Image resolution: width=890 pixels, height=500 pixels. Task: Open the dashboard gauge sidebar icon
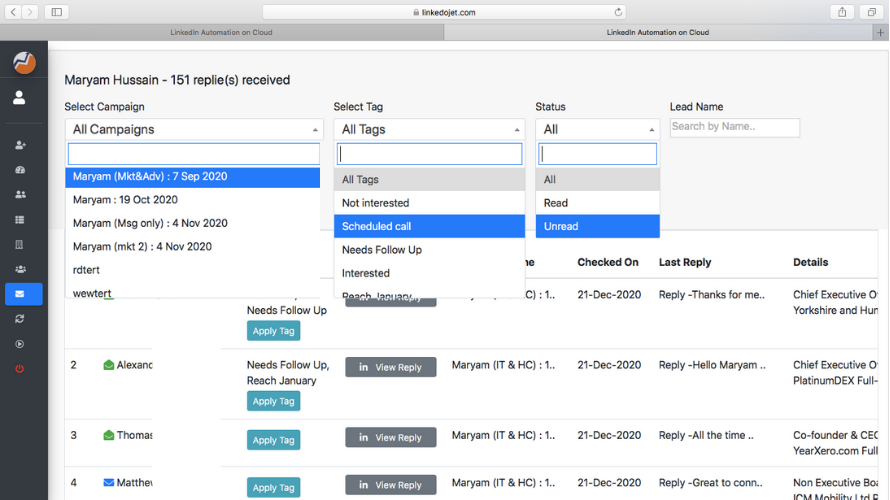tap(20, 170)
